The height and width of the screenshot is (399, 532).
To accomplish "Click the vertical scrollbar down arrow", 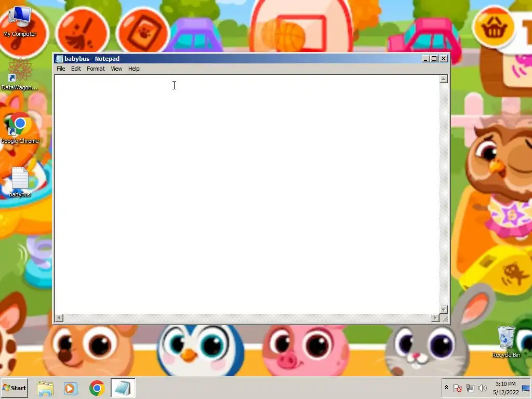I will (x=444, y=310).
